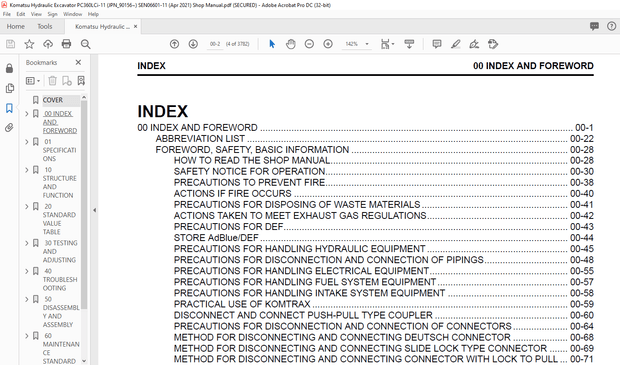Zoom in with plus icon
Viewport: 620px width, 365px height.
point(328,44)
